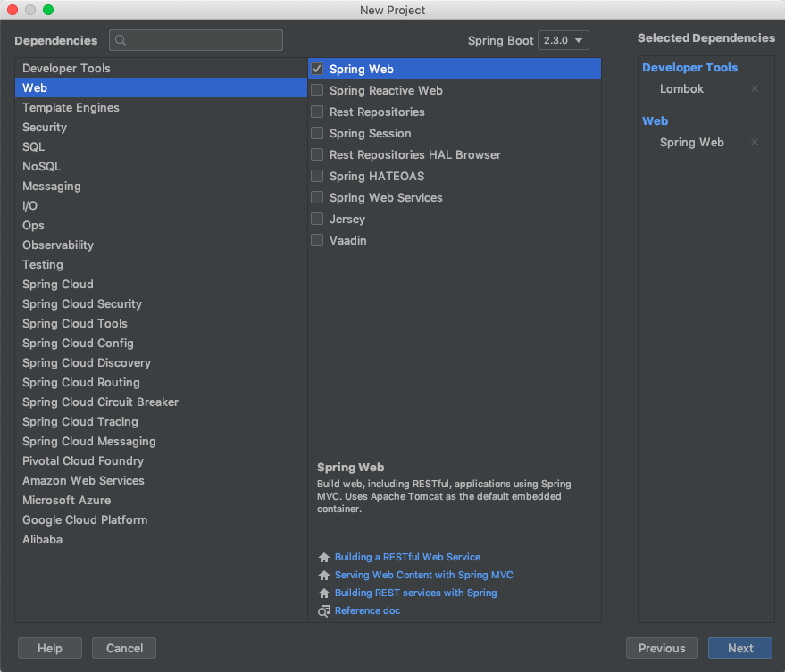Click home icon beside Building REST services

coord(324,593)
